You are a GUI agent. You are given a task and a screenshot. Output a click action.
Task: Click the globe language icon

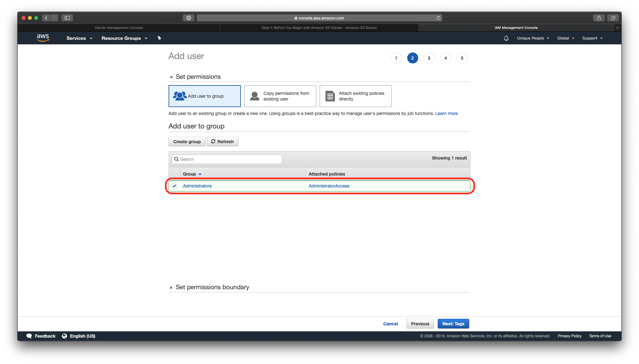pyautogui.click(x=64, y=336)
